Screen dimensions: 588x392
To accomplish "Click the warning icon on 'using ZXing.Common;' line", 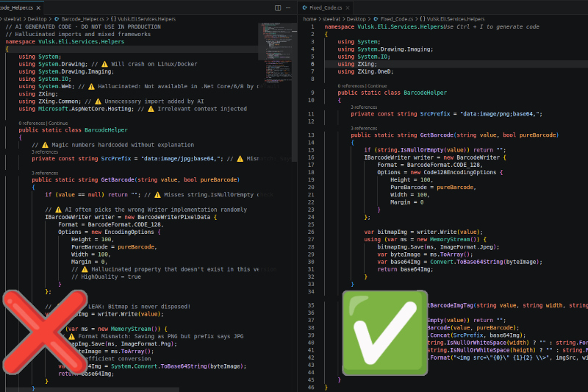I will (x=98, y=101).
